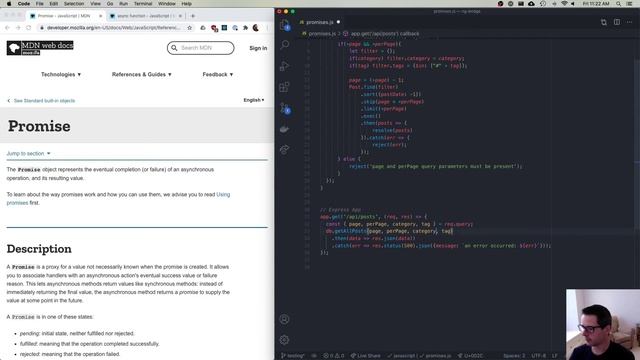Open the Accounts menu in VS Code
The image size is (640, 360).
(x=284, y=319)
